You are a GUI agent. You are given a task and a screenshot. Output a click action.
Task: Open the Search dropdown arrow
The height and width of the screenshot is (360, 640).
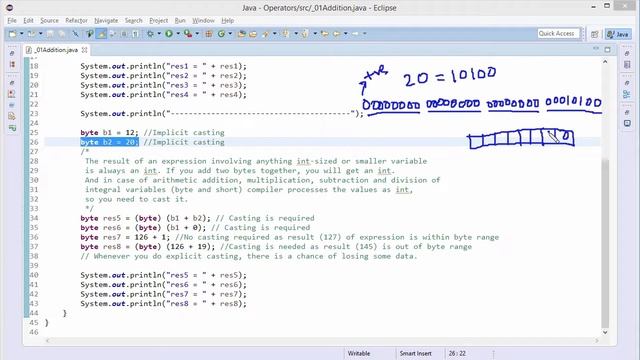coord(274,34)
